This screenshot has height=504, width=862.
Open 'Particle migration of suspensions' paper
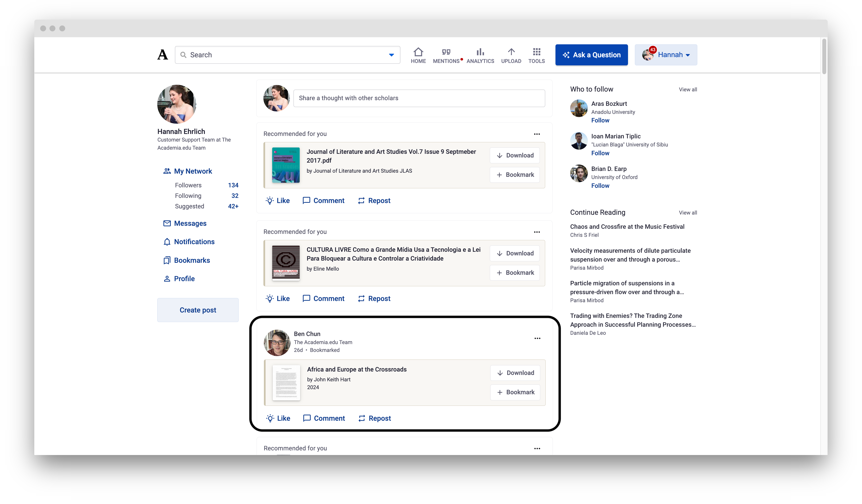click(x=627, y=288)
